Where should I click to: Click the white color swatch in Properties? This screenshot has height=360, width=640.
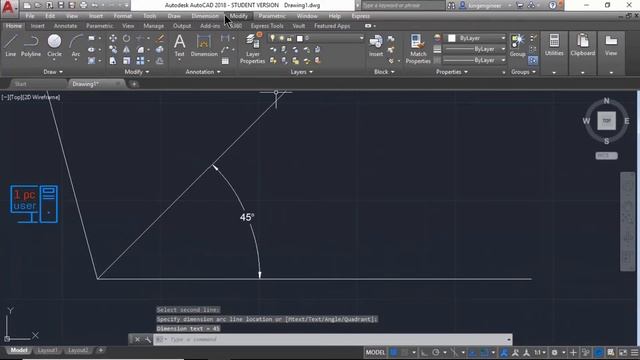pos(451,38)
